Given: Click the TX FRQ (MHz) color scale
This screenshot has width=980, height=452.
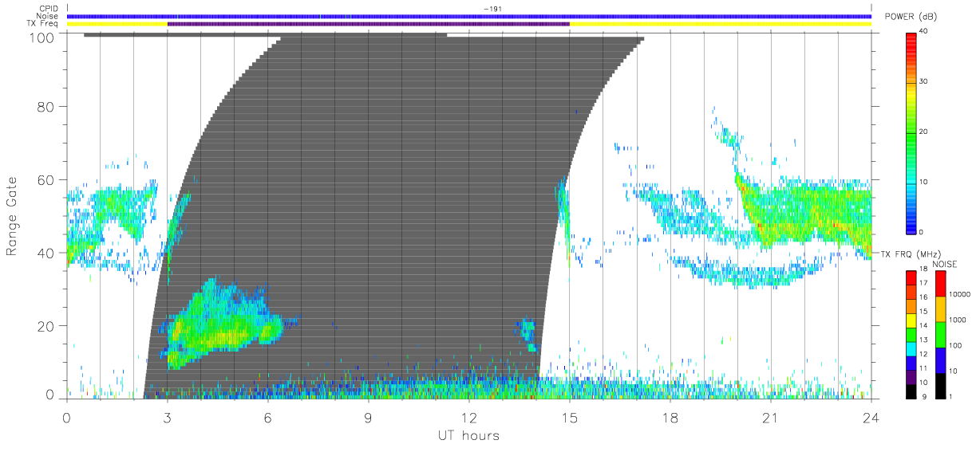Looking at the screenshot, I should [x=911, y=333].
